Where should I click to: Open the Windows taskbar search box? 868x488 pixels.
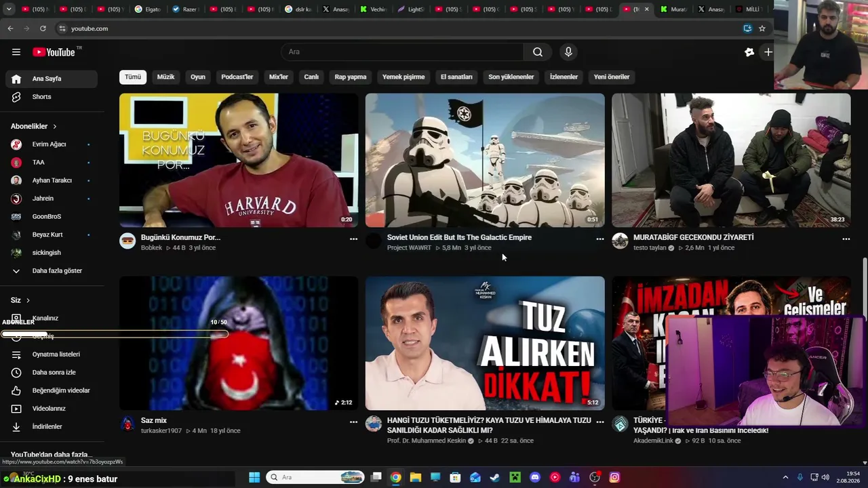click(315, 477)
